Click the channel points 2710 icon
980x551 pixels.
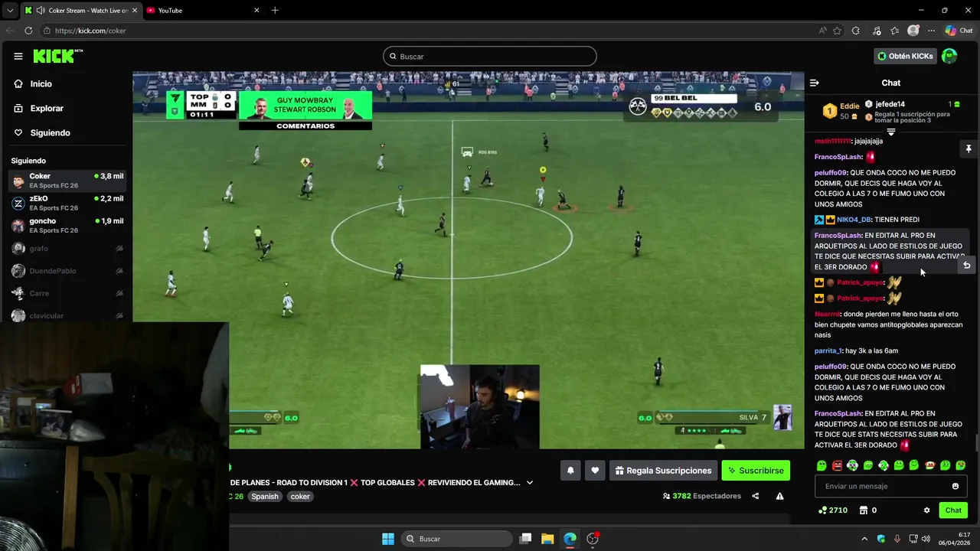coord(833,510)
